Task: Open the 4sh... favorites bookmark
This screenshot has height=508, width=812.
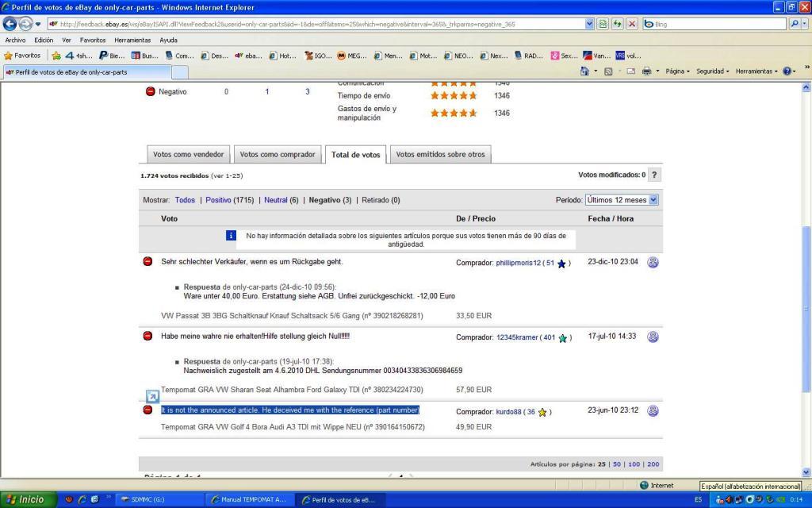Action: [x=79, y=56]
